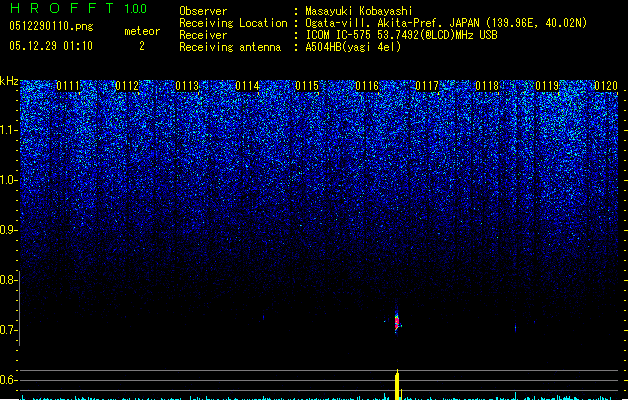Click the 0117 time marker

click(427, 86)
